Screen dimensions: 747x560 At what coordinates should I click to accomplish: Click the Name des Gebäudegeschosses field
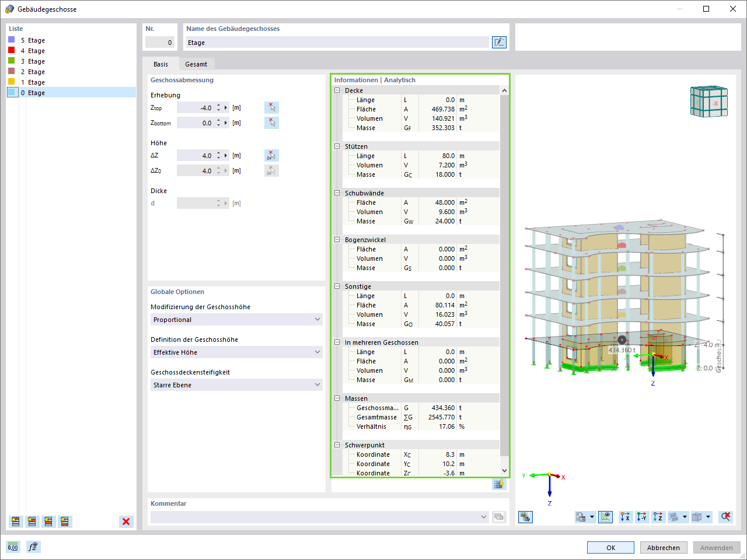[x=337, y=43]
